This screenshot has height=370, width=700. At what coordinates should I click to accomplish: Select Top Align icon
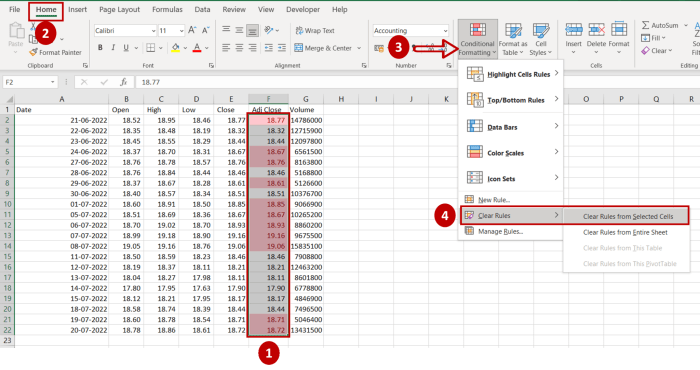point(226,30)
